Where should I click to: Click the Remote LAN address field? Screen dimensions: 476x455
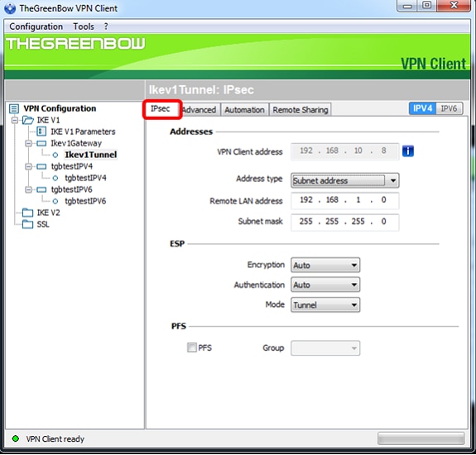pyautogui.click(x=345, y=200)
